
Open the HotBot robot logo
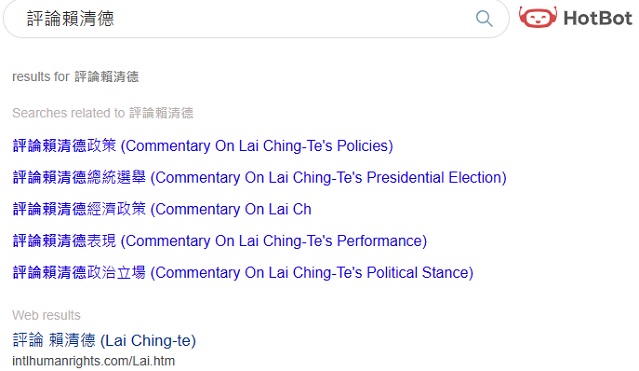538,17
